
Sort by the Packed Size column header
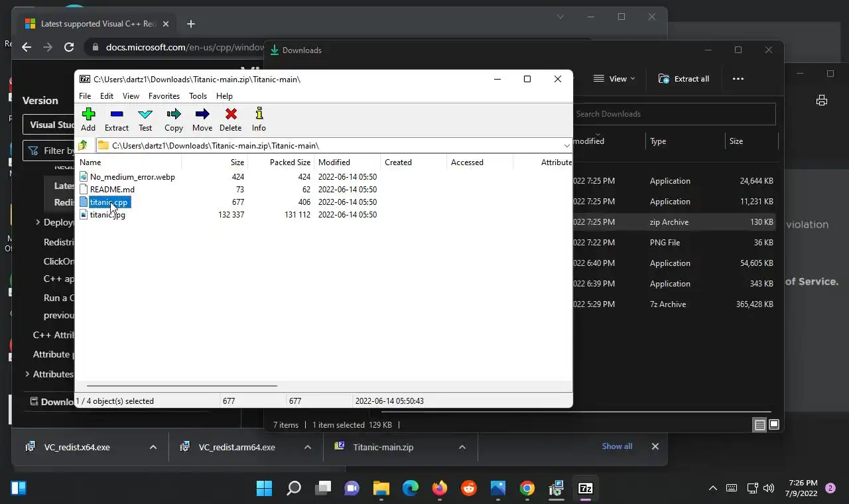pyautogui.click(x=290, y=162)
